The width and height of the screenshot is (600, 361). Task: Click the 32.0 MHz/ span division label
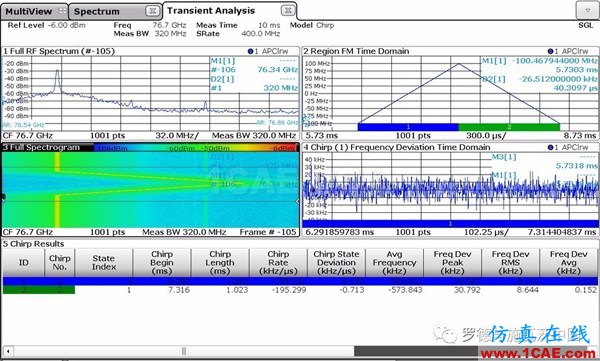click(177, 136)
